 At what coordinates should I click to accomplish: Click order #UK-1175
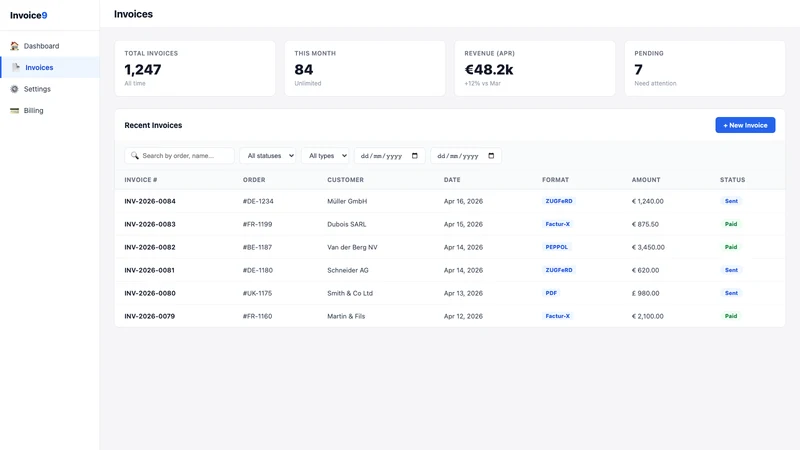tap(258, 293)
